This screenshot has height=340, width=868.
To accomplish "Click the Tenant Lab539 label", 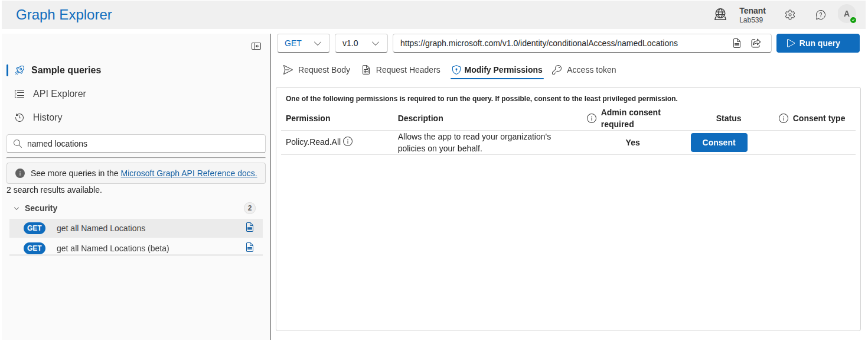I will (752, 15).
